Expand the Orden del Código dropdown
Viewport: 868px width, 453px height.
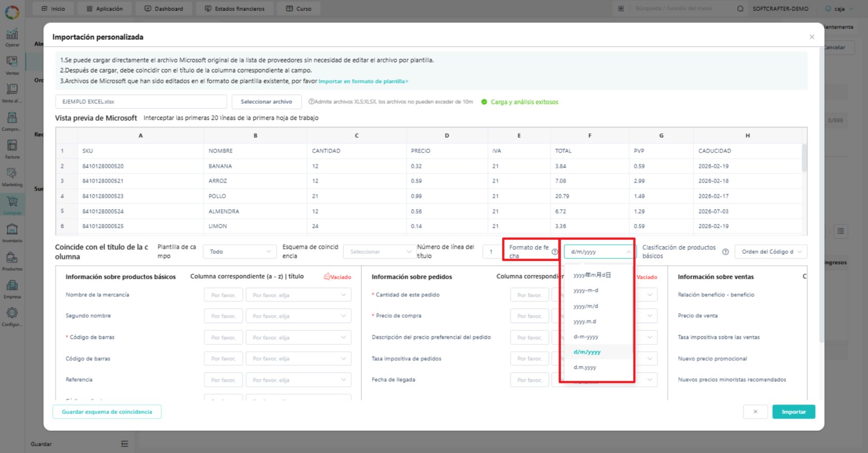point(771,252)
